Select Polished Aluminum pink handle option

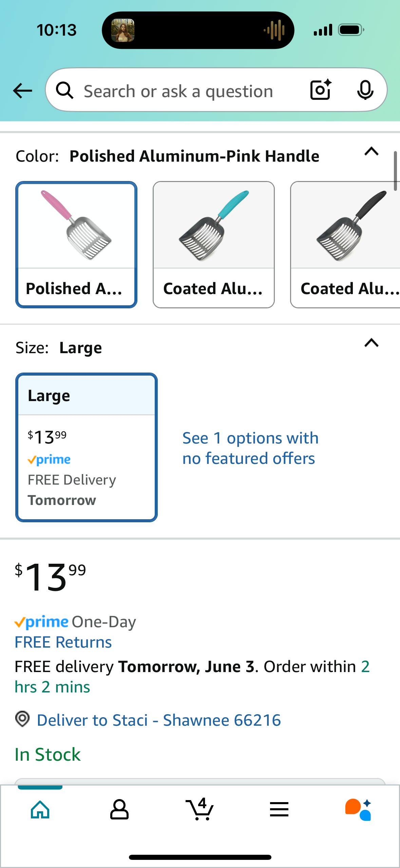[x=76, y=245]
